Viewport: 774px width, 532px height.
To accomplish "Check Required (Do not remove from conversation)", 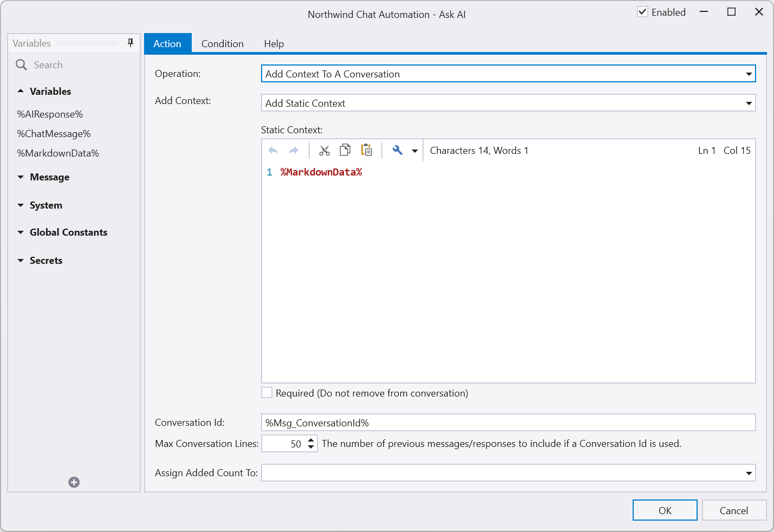I will (267, 393).
